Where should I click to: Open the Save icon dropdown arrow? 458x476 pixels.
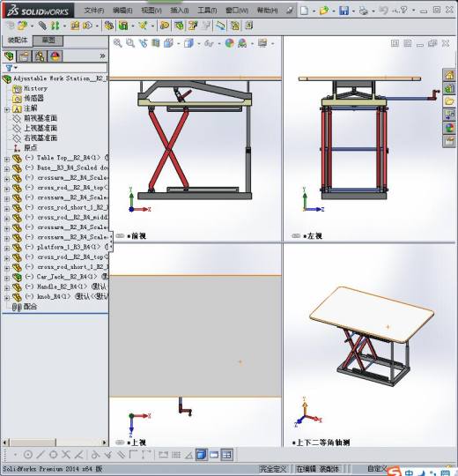pos(353,11)
